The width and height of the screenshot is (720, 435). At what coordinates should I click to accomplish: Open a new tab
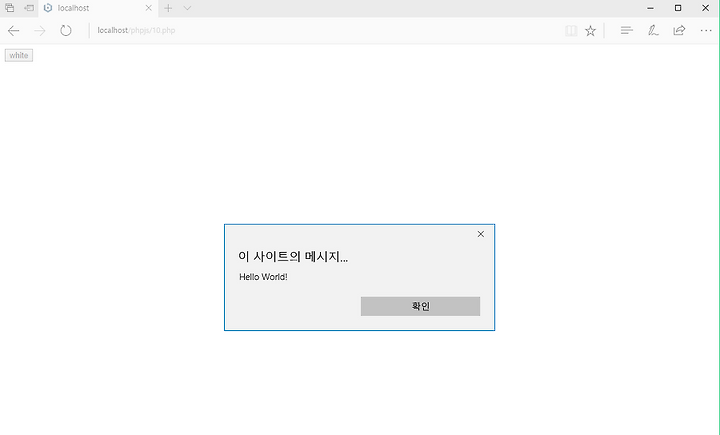(168, 8)
